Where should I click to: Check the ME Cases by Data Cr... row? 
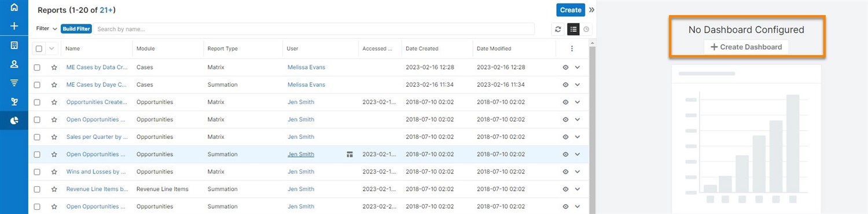(x=37, y=68)
